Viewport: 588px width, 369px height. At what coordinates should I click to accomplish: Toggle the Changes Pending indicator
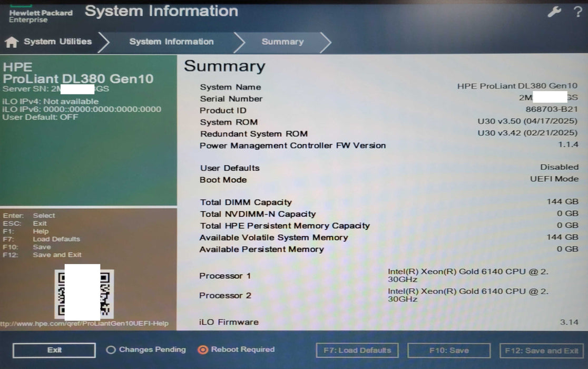(x=146, y=349)
